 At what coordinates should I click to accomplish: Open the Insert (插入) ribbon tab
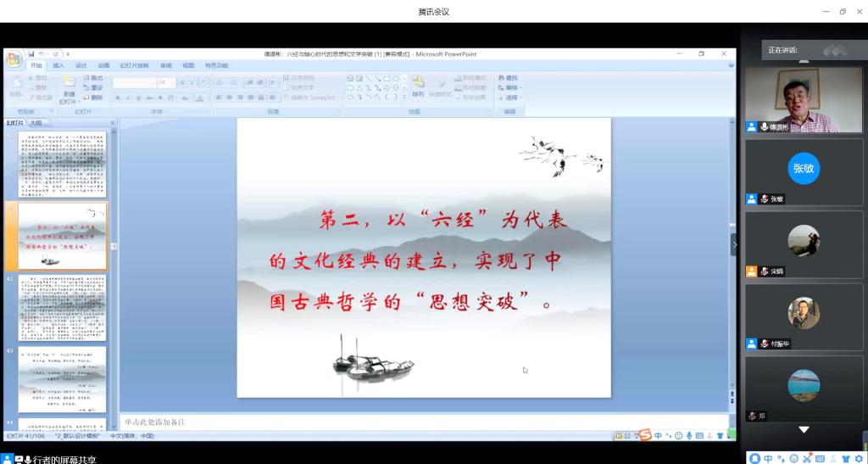point(58,65)
